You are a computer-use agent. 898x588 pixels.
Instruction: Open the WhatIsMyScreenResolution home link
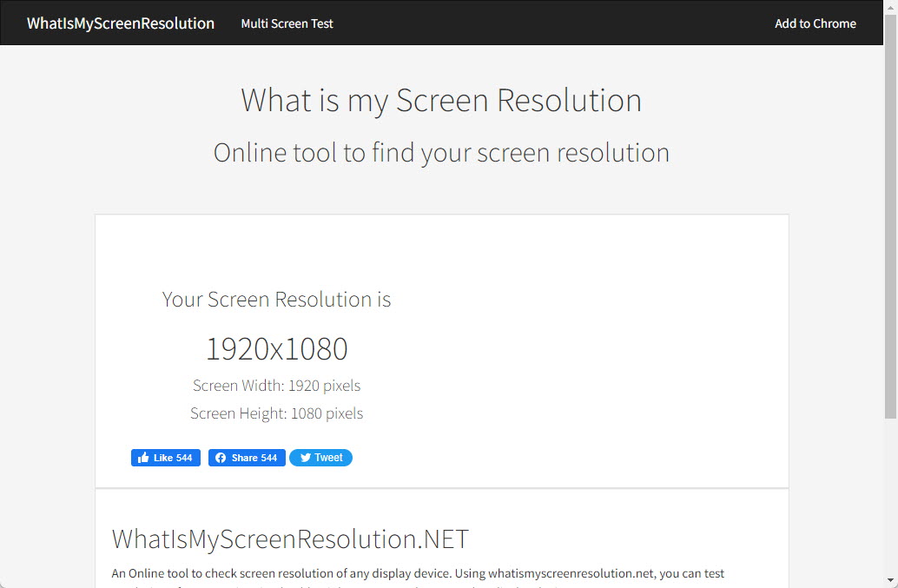click(120, 23)
